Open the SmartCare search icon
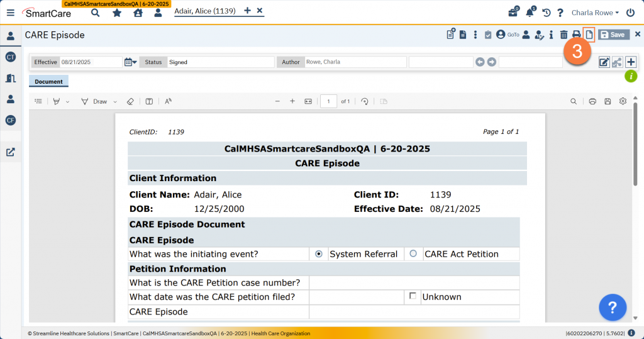This screenshot has height=339, width=644. click(x=96, y=13)
